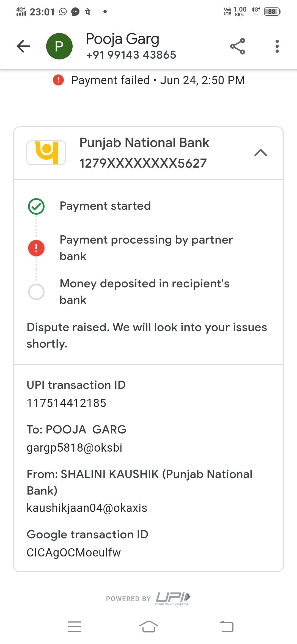297x644 pixels.
Task: Tap the Punjab National Bank logo
Action: [46, 153]
